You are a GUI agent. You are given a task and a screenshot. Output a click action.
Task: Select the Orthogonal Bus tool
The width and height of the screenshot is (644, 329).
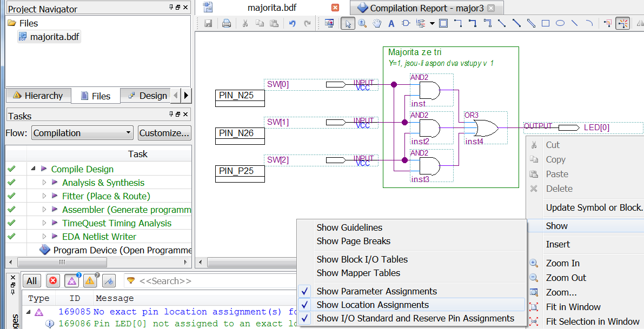pos(473,23)
